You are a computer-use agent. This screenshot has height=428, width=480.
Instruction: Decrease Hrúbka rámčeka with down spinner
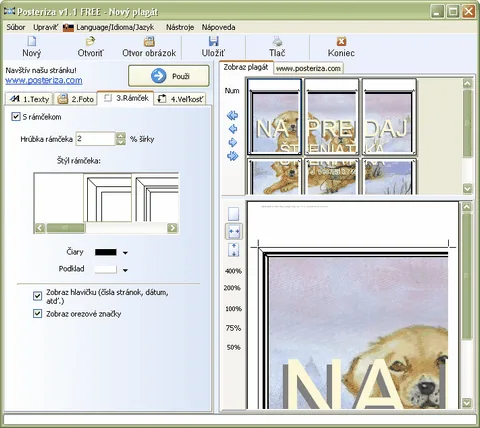[121, 142]
